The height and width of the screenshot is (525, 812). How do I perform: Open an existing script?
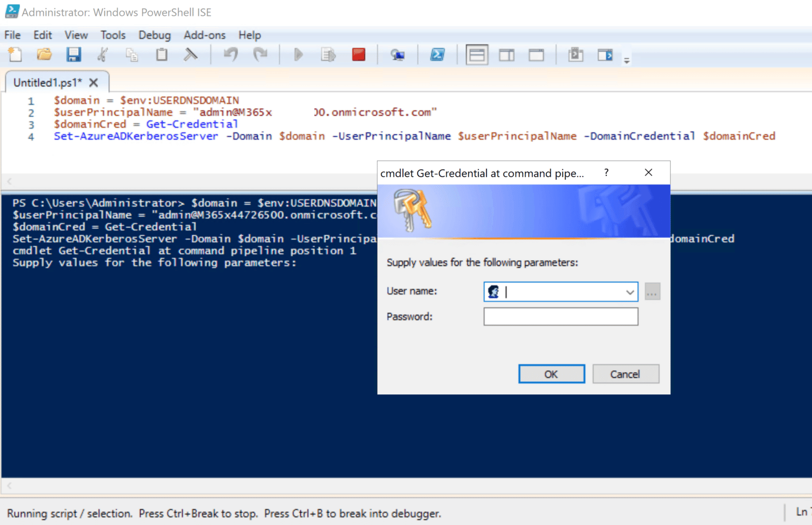[x=44, y=54]
